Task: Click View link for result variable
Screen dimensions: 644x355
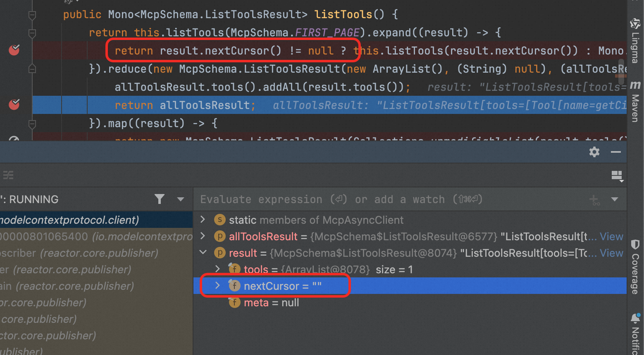Action: (611, 253)
